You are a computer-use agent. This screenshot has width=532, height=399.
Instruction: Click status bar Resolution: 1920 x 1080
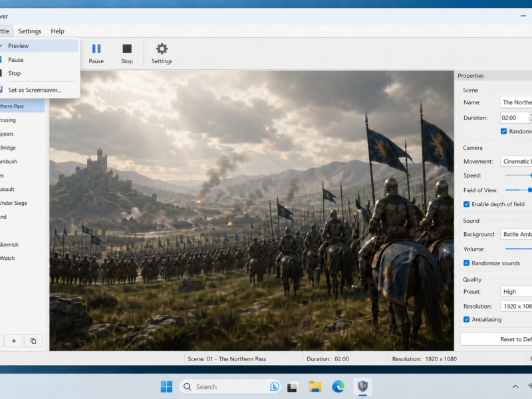coord(424,359)
